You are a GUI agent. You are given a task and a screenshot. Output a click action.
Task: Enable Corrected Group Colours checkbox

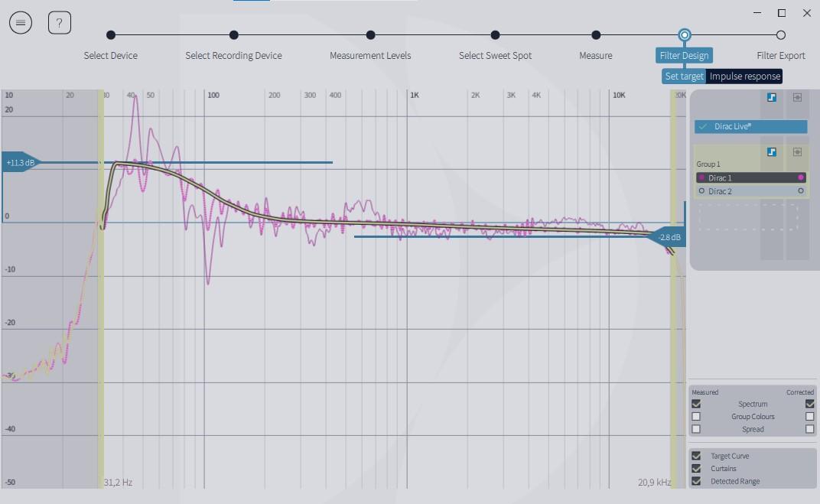pos(810,417)
